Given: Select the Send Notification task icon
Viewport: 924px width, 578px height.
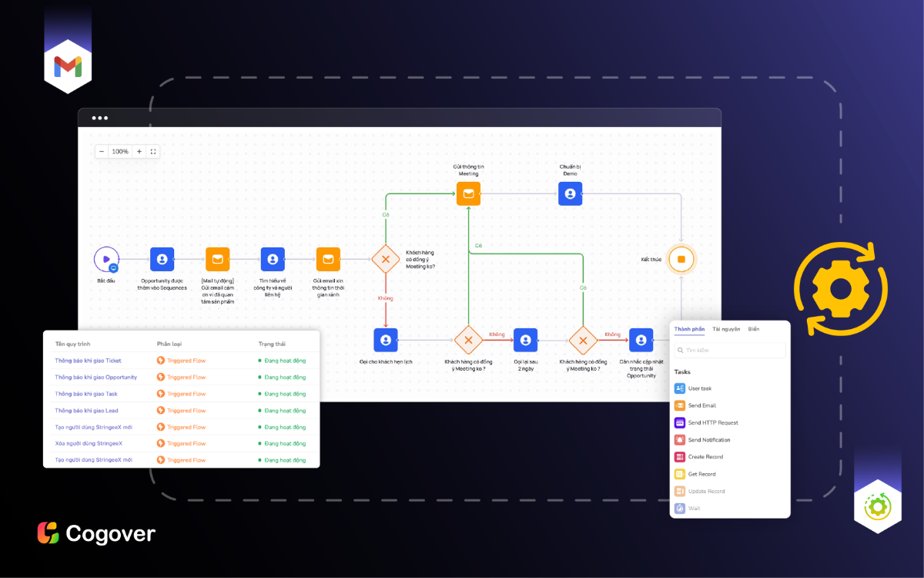Looking at the screenshot, I should coord(681,439).
